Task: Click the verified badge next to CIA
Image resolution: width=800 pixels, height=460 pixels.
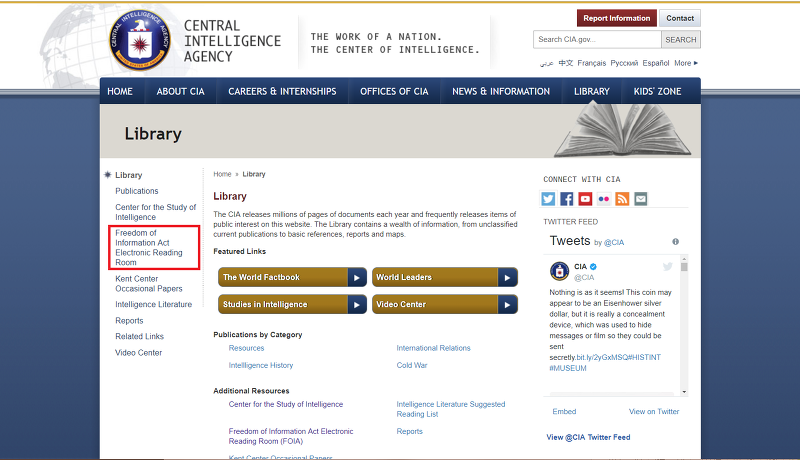Action: click(593, 267)
